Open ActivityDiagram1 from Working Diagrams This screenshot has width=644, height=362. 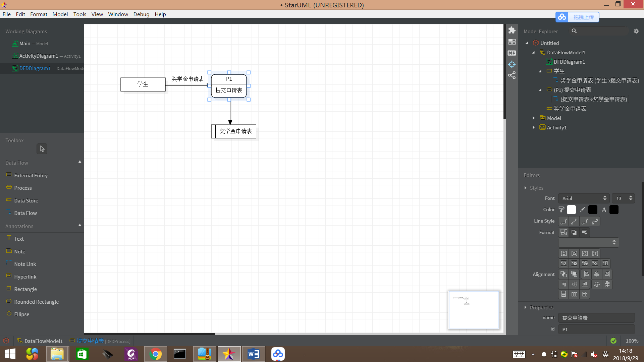pos(39,56)
